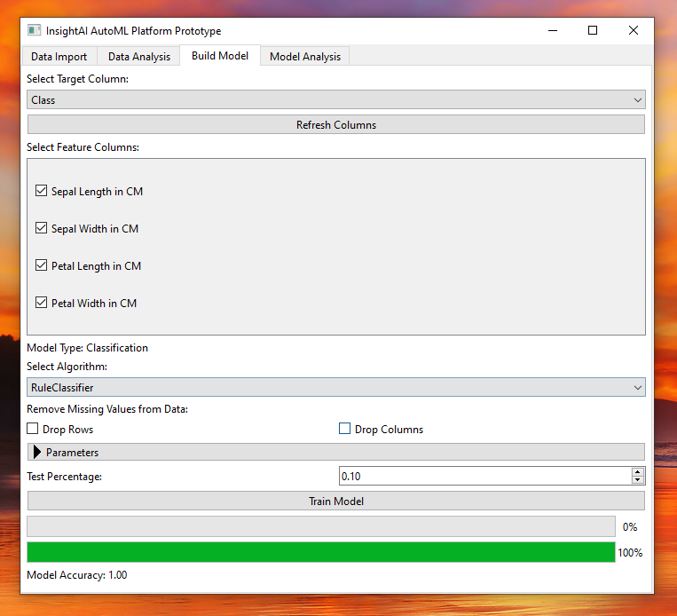This screenshot has width=677, height=616.
Task: Maximize the InsightAI window
Action: [x=593, y=30]
